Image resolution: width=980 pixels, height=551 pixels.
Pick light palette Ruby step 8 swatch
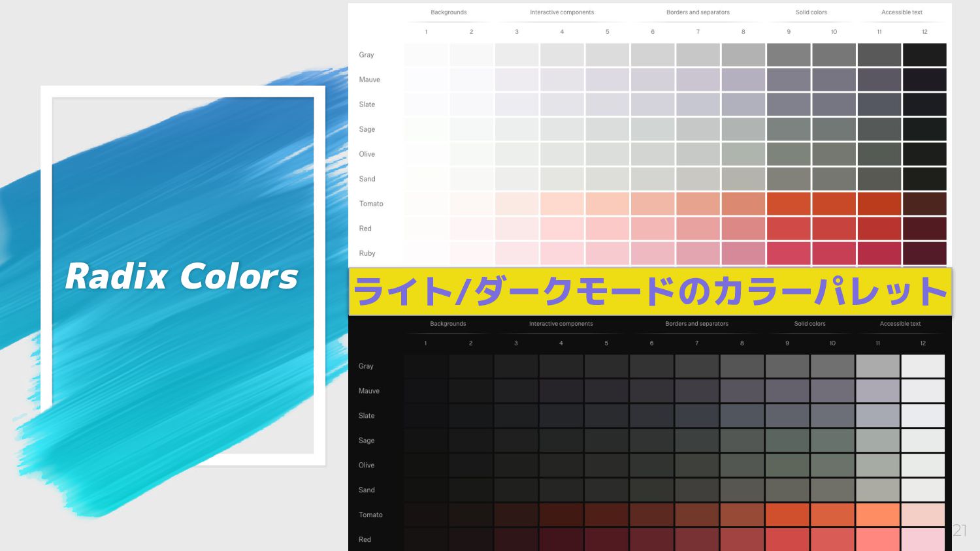743,253
